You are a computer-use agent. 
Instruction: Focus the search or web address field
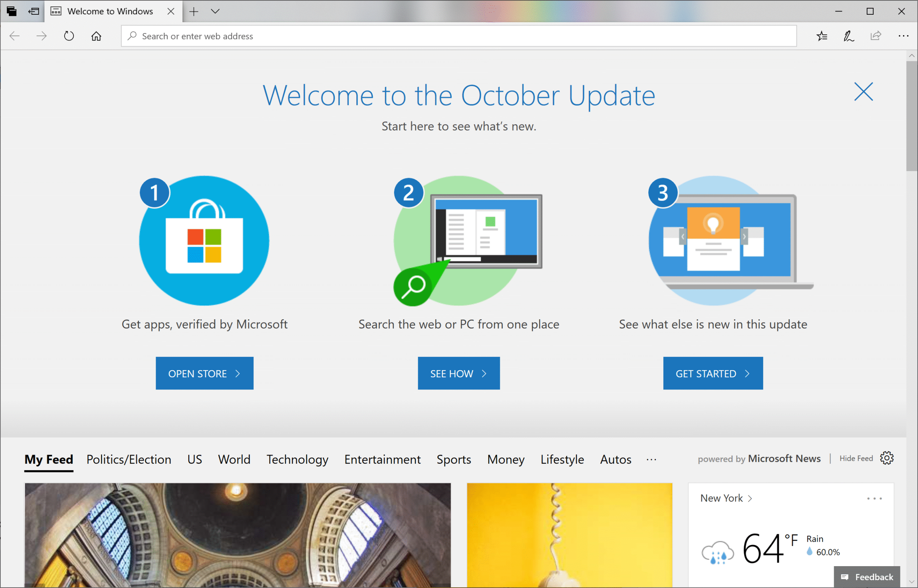(x=459, y=36)
